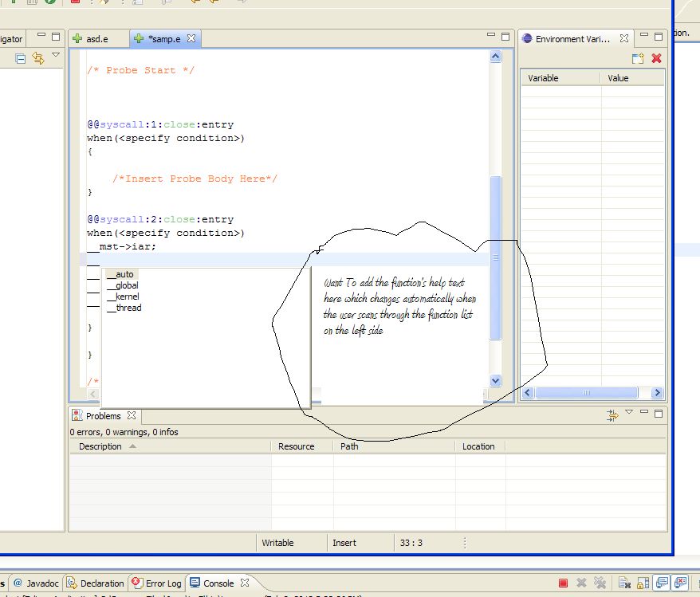Image resolution: width=700 pixels, height=597 pixels.
Task: Choose __kernel from the completion list
Action: tap(124, 297)
